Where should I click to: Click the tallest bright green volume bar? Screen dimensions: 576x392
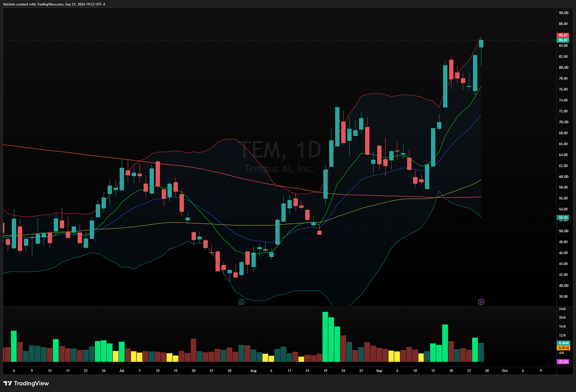pyautogui.click(x=325, y=337)
